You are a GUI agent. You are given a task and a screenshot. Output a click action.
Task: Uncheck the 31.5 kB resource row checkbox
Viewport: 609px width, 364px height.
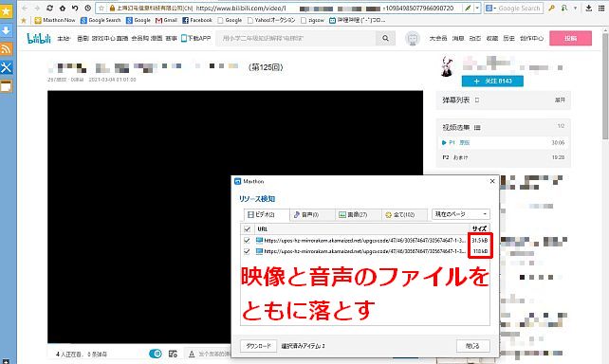click(x=247, y=240)
